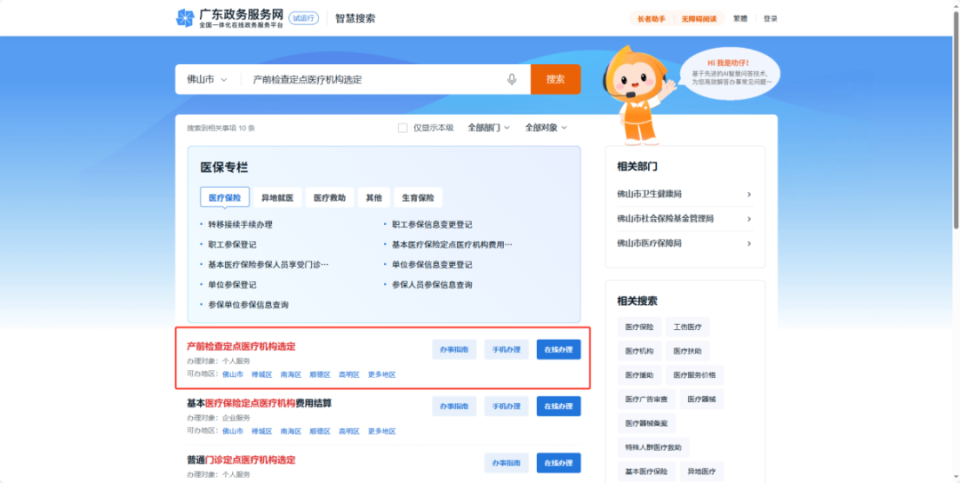Click the 广东政务服务网 logo
Image resolution: width=960 pixels, height=483 pixels.
coord(230,18)
